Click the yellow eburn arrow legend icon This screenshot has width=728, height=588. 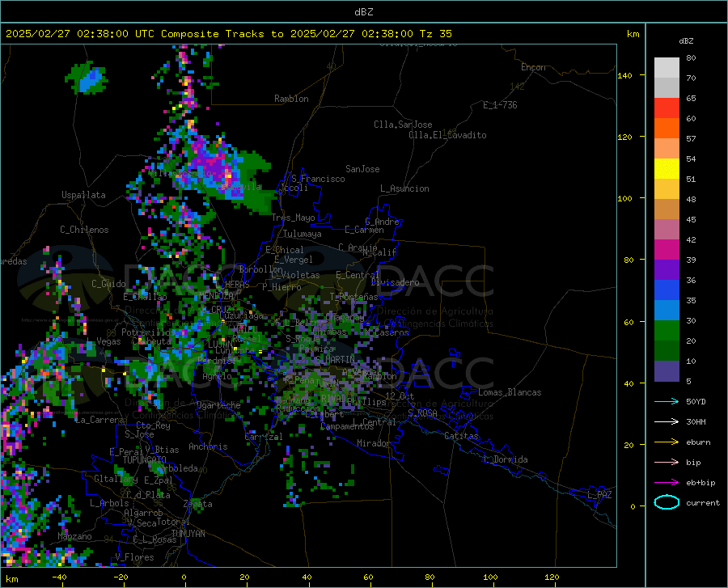(x=667, y=442)
